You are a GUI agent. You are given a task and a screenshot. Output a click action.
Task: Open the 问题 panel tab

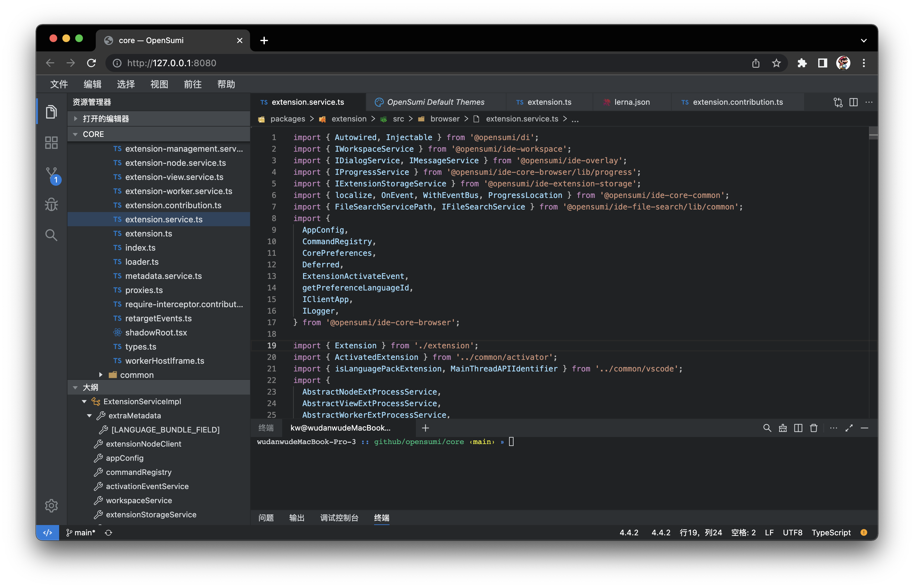pos(266,517)
